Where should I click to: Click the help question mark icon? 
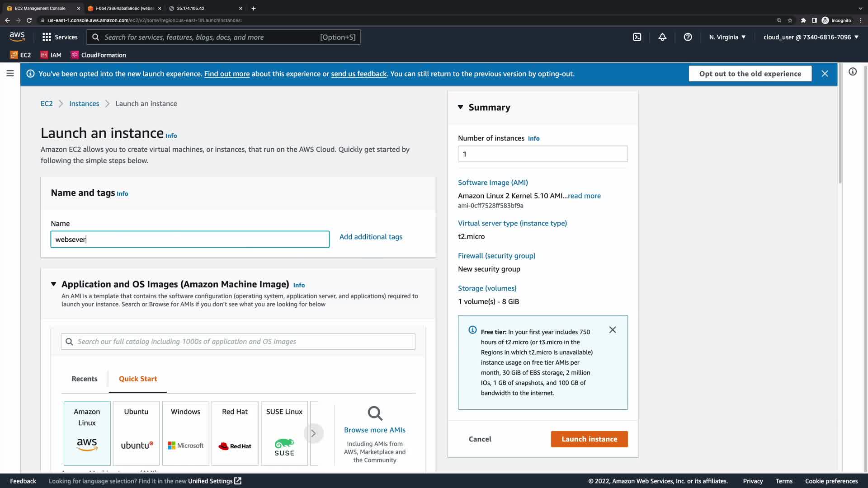pos(688,37)
